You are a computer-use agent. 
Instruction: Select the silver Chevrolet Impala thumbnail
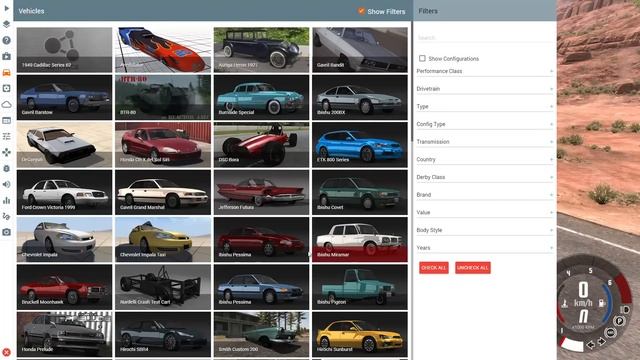[x=64, y=240]
